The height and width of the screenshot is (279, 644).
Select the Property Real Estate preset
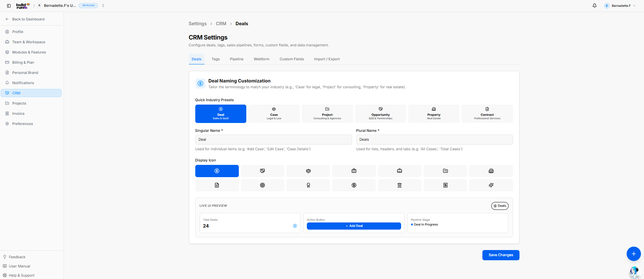tap(434, 114)
